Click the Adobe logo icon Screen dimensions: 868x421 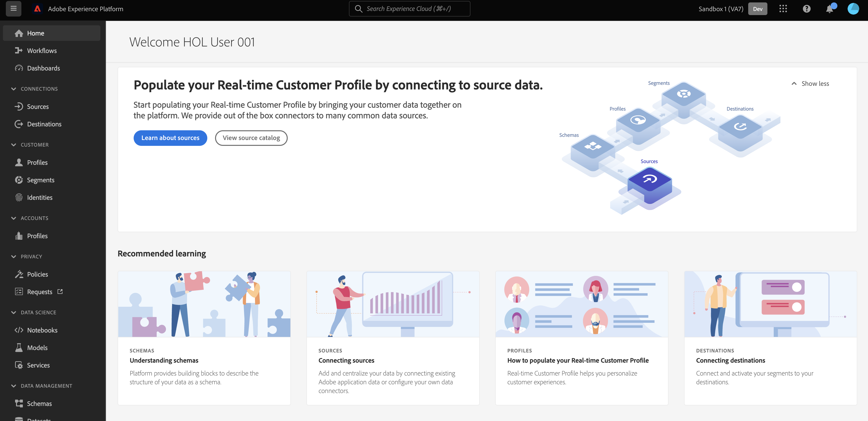click(37, 9)
